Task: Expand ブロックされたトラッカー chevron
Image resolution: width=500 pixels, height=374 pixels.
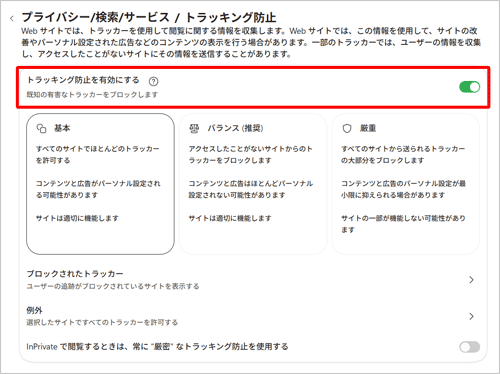Action: point(471,280)
